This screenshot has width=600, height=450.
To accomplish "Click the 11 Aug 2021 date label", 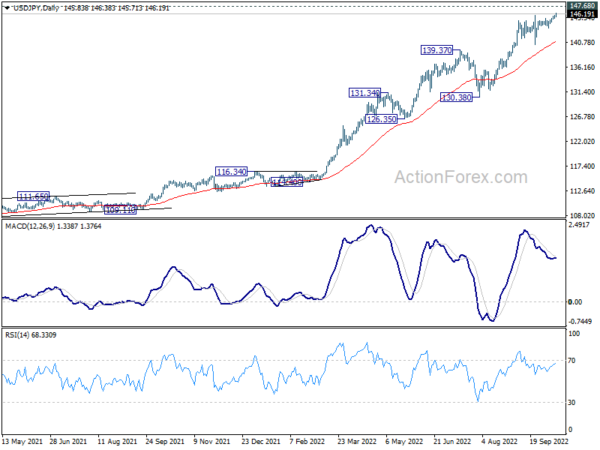I will coord(117,442).
